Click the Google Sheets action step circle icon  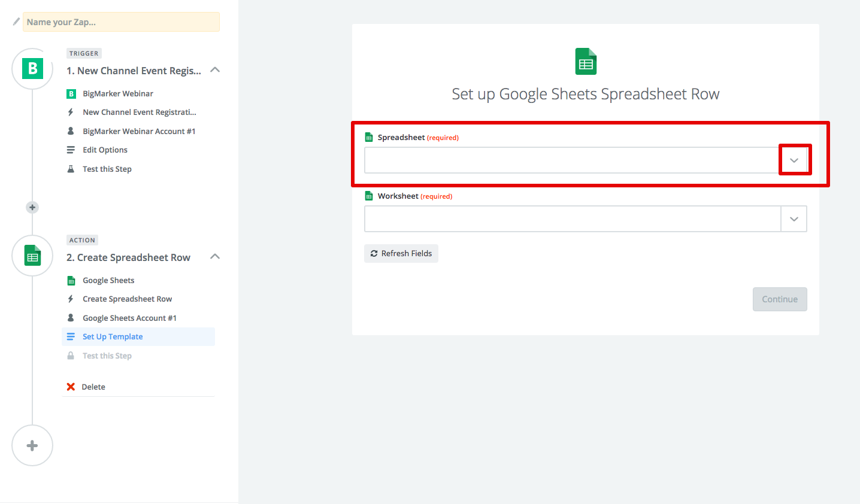pyautogui.click(x=32, y=256)
